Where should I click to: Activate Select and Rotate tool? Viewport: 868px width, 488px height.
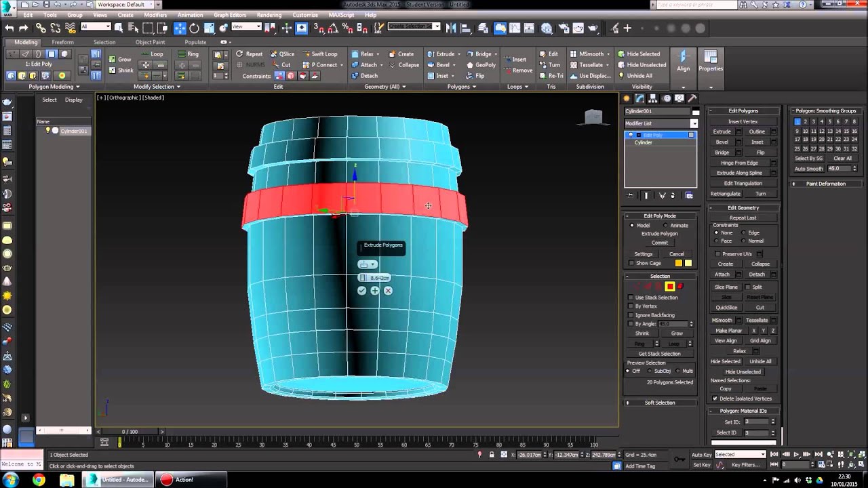point(195,28)
